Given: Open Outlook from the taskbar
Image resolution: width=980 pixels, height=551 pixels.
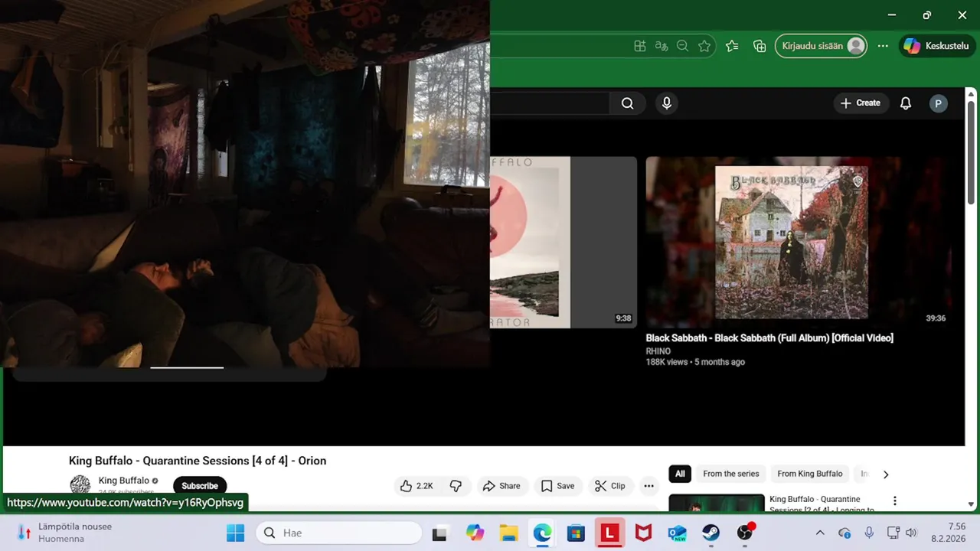Looking at the screenshot, I should pos(677,533).
